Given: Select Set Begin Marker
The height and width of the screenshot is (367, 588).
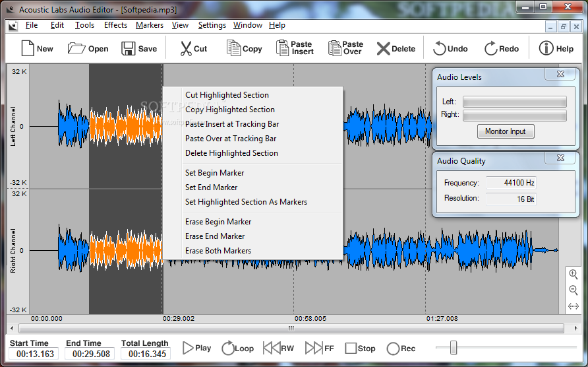Looking at the screenshot, I should pos(252,173).
